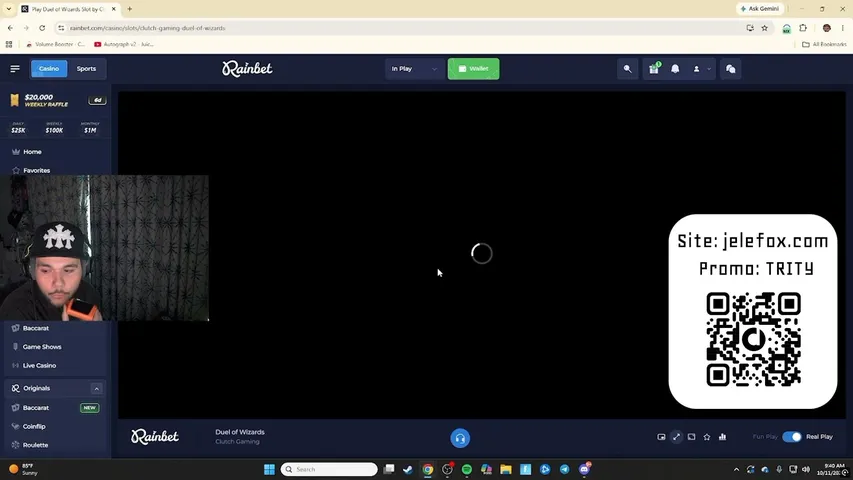Select the Daily $25K race
Screen dimensions: 853x480
[x=18, y=128]
